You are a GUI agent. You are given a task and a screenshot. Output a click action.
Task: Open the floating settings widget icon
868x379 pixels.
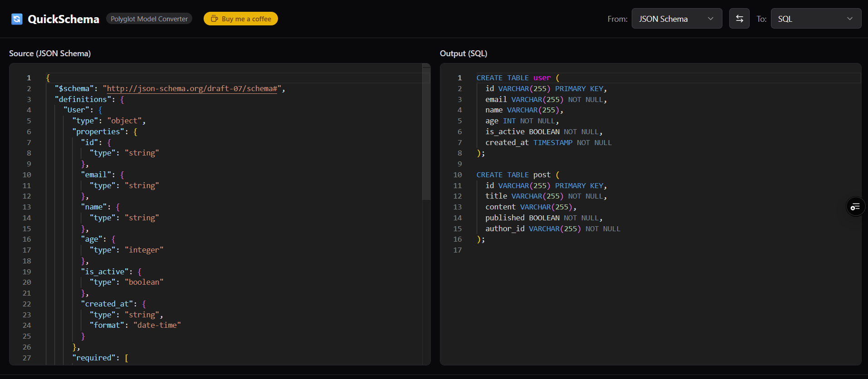click(855, 207)
